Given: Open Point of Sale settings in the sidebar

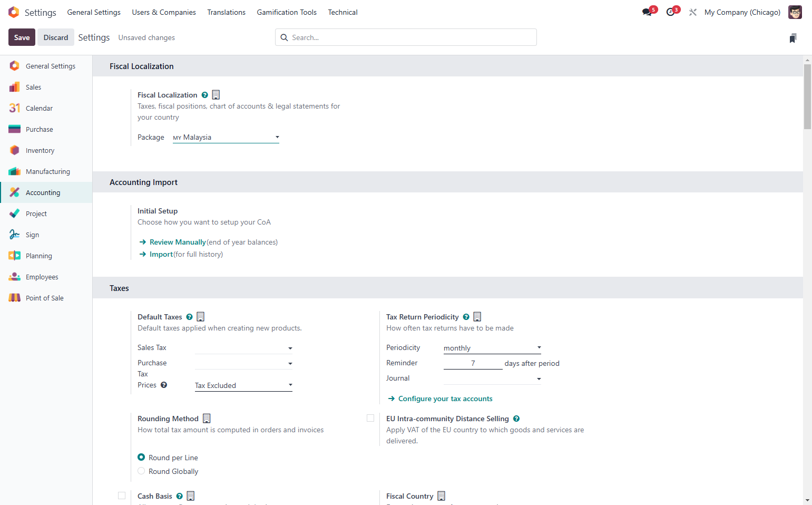Looking at the screenshot, I should click(x=46, y=298).
